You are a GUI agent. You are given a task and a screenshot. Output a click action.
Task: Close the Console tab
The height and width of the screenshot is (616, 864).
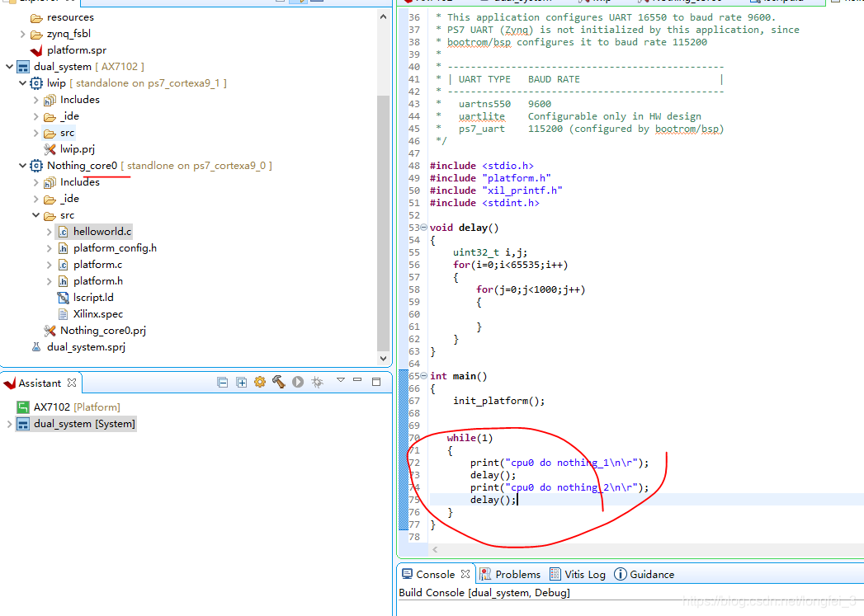pos(465,574)
